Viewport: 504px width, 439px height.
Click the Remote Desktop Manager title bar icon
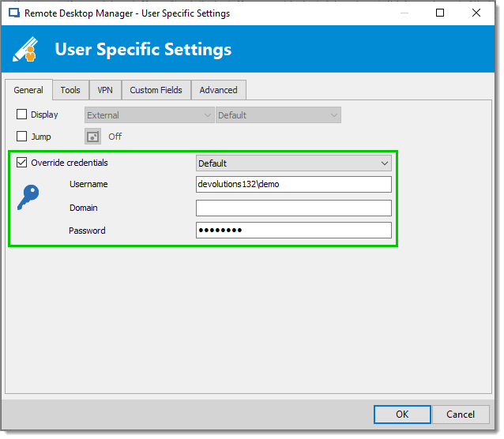click(x=14, y=13)
